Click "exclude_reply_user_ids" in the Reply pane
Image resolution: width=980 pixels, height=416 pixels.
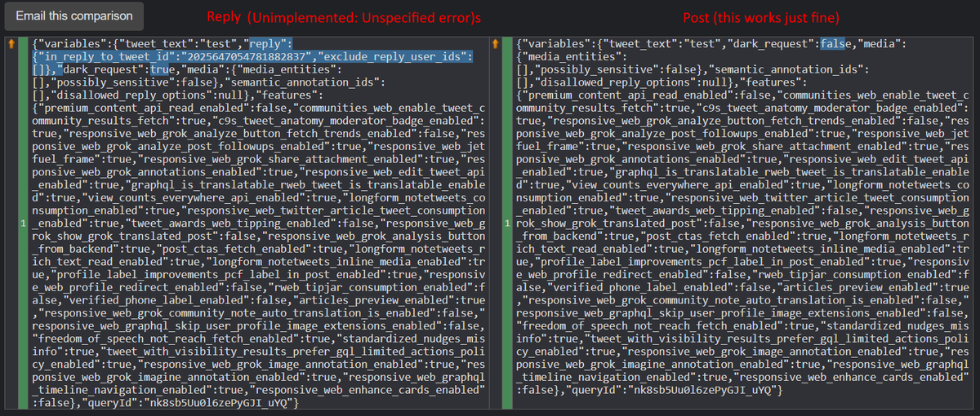393,58
